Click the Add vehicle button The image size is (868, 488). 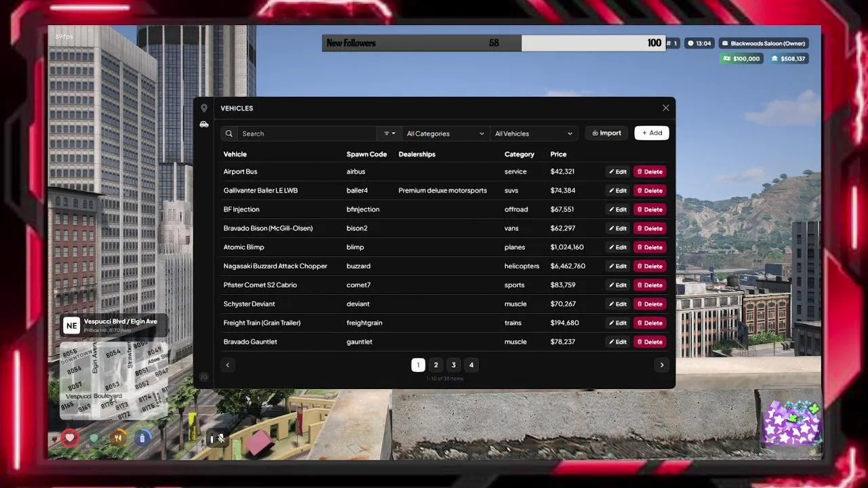[x=652, y=133]
